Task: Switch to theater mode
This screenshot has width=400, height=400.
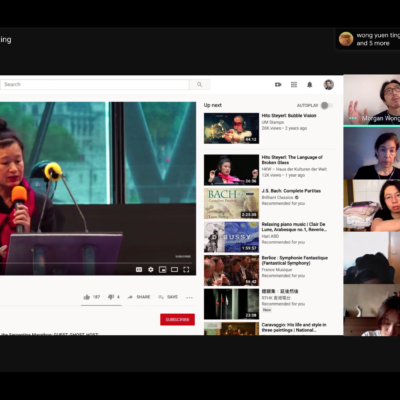Action: pos(174,269)
